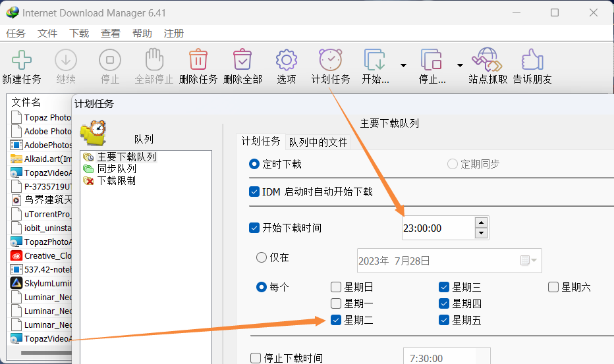This screenshot has width=614, height=364.
Task: Open the Scheduler (计划任务) clock icon
Action: coord(331,59)
